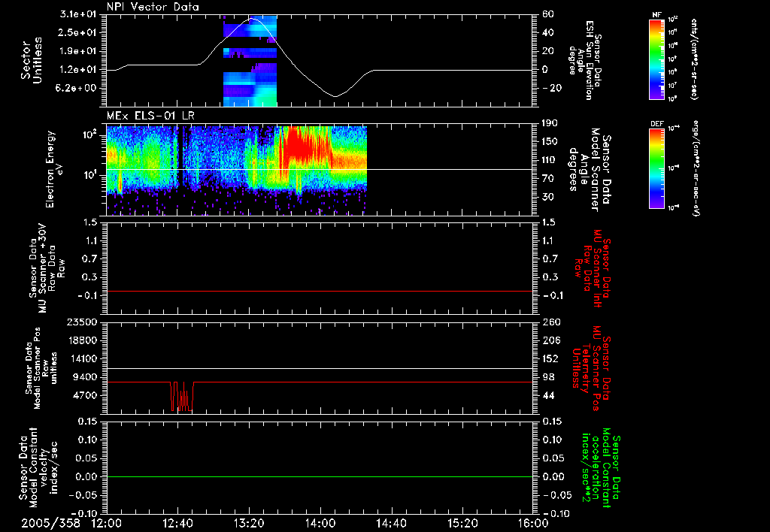Click the 152 telemetry tick label

(x=551, y=358)
